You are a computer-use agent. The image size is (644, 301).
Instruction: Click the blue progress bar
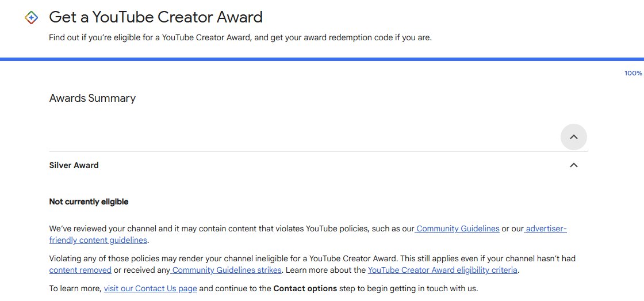pyautogui.click(x=322, y=59)
